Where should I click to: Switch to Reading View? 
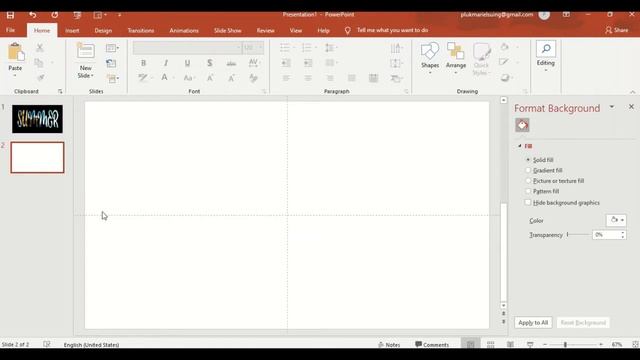(510, 345)
